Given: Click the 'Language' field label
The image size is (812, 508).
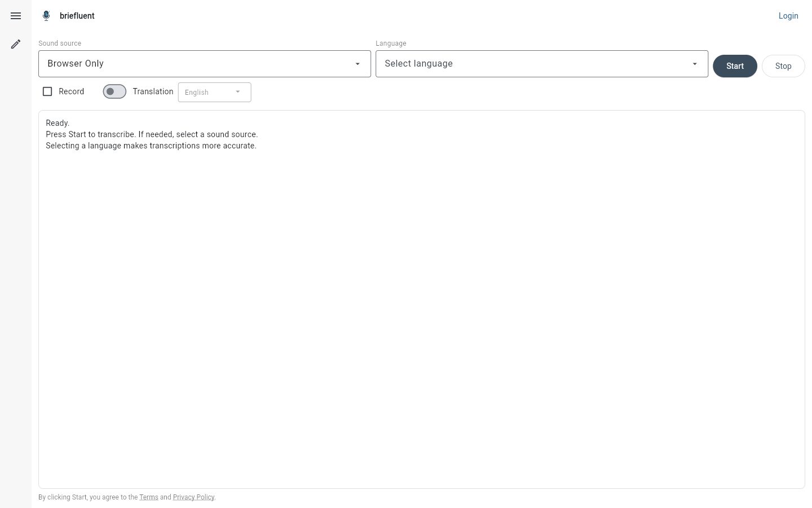Looking at the screenshot, I should tap(391, 43).
